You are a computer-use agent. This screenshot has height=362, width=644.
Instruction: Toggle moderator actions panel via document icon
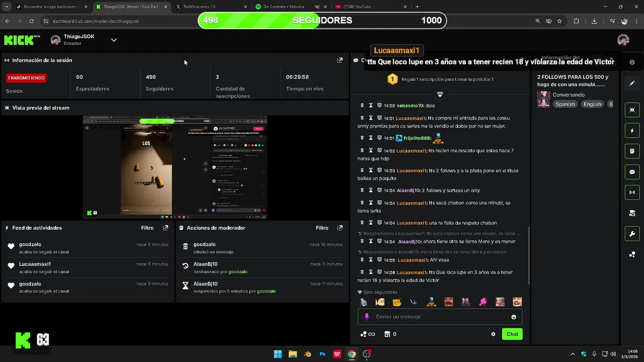point(632,151)
